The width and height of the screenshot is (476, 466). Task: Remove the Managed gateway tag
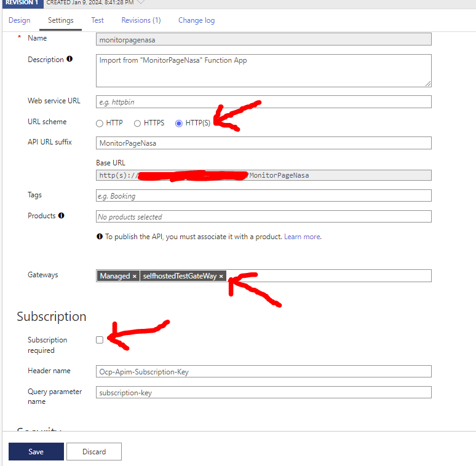click(x=134, y=276)
